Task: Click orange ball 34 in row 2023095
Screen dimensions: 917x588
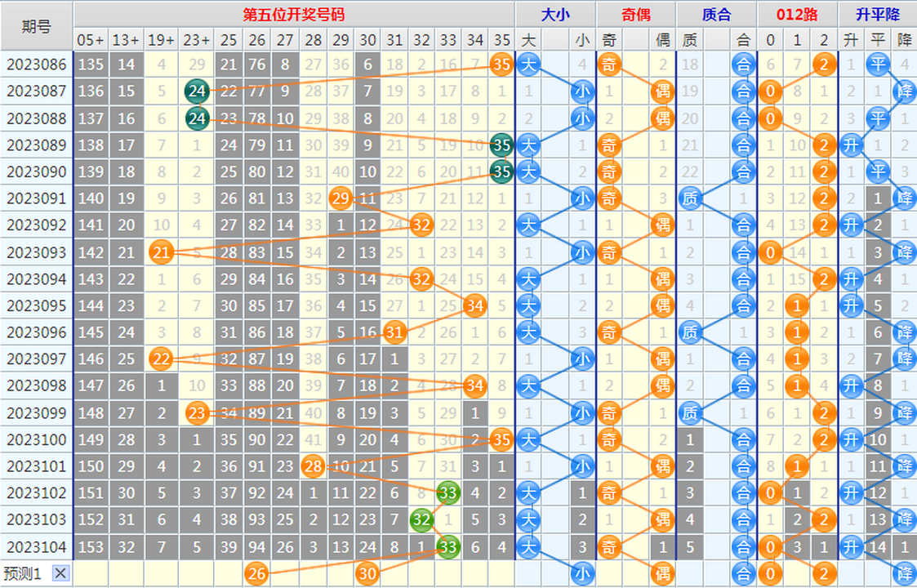Action: [x=474, y=306]
